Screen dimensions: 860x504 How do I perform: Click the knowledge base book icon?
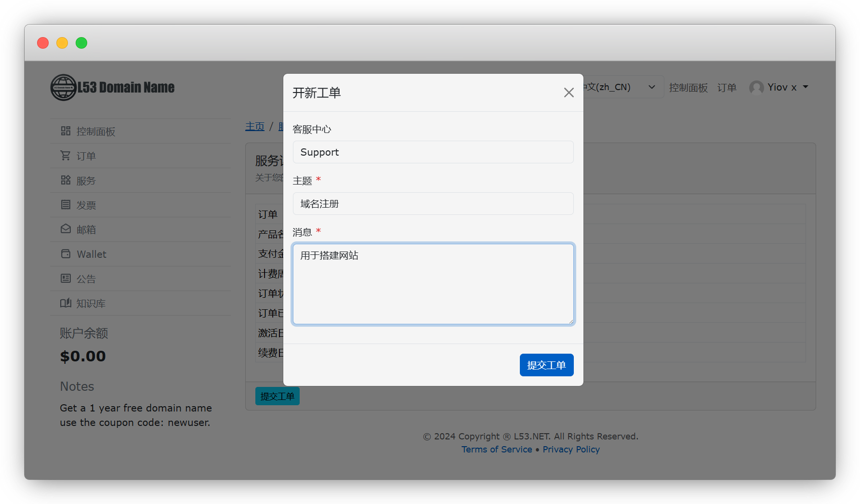(x=66, y=303)
